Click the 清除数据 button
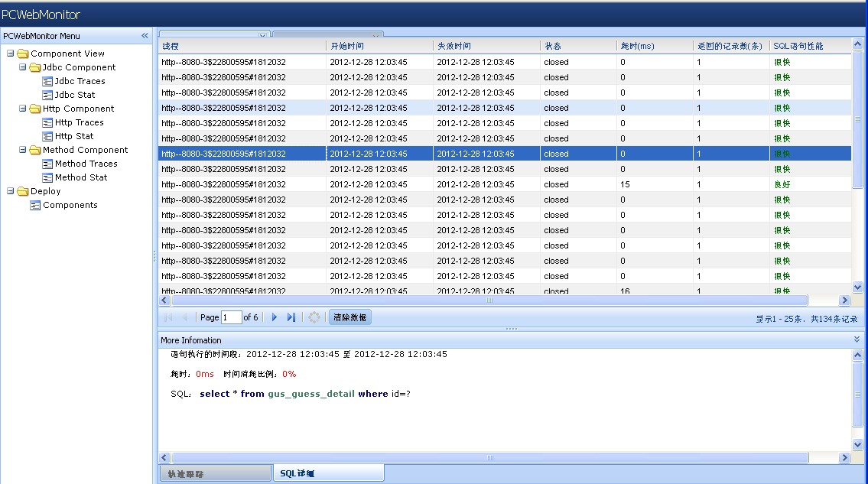The height and width of the screenshot is (484, 868). pyautogui.click(x=350, y=317)
